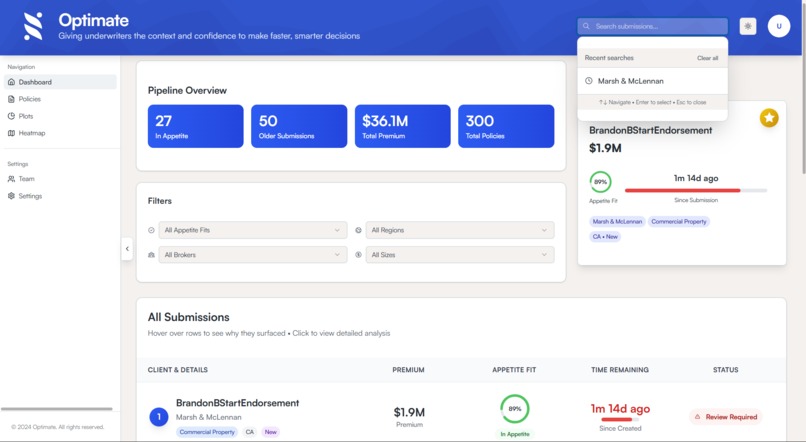Open the All Brokers dropdown

252,255
